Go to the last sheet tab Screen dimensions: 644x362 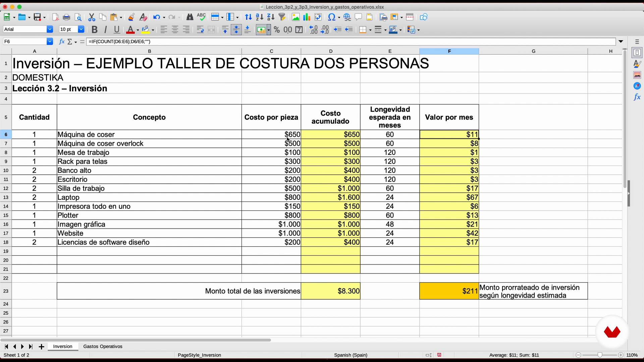[31, 347]
